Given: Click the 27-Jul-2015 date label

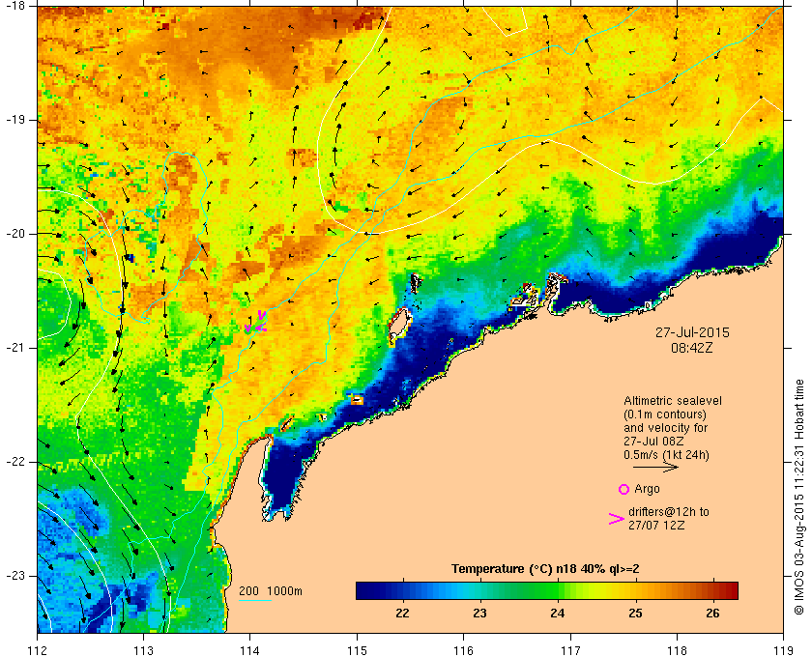Looking at the screenshot, I should coord(692,332).
